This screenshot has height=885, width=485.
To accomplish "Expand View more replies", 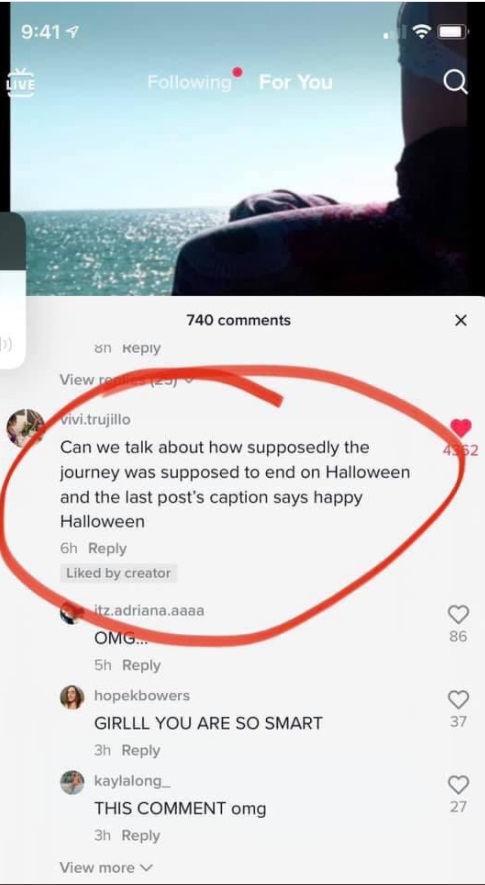I will coord(106,867).
